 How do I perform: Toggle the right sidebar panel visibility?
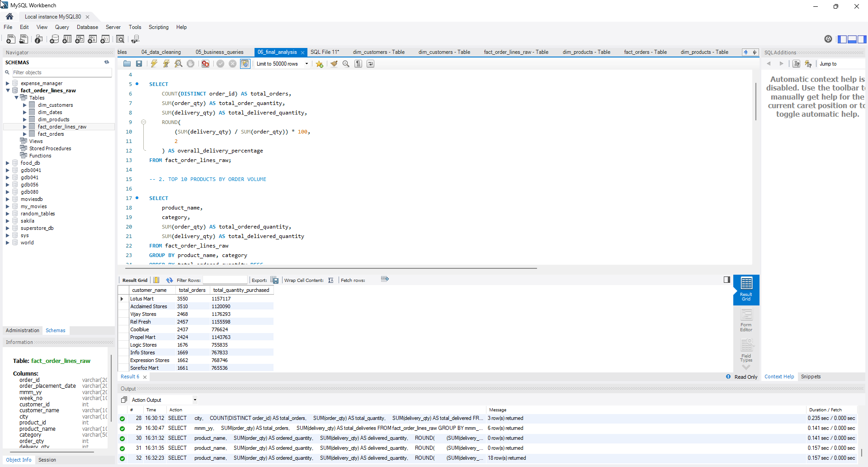(862, 39)
